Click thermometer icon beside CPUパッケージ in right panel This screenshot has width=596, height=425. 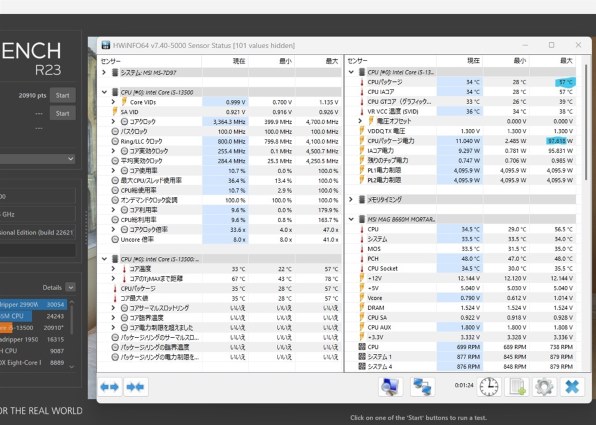click(362, 82)
